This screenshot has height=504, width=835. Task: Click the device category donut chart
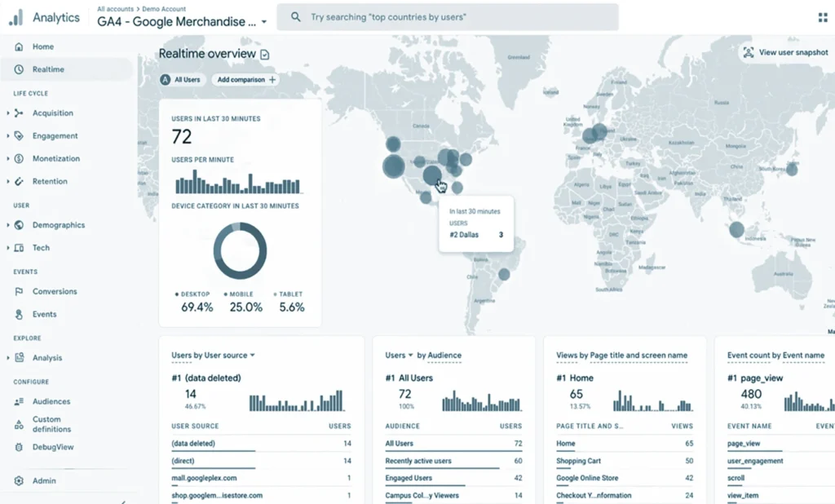tap(240, 250)
